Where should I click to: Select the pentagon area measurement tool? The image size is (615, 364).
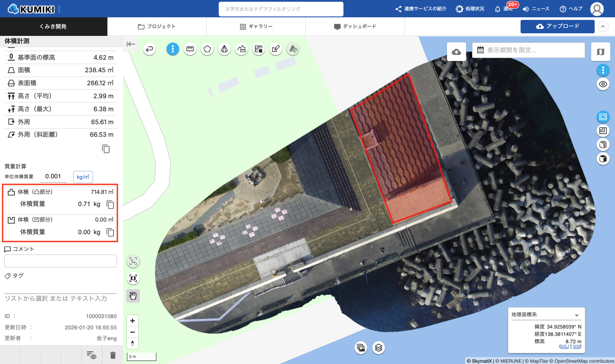tap(207, 49)
